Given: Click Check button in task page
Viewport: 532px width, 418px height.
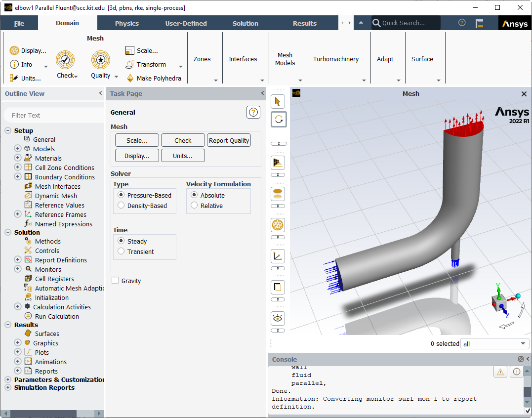Looking at the screenshot, I should coord(183,140).
